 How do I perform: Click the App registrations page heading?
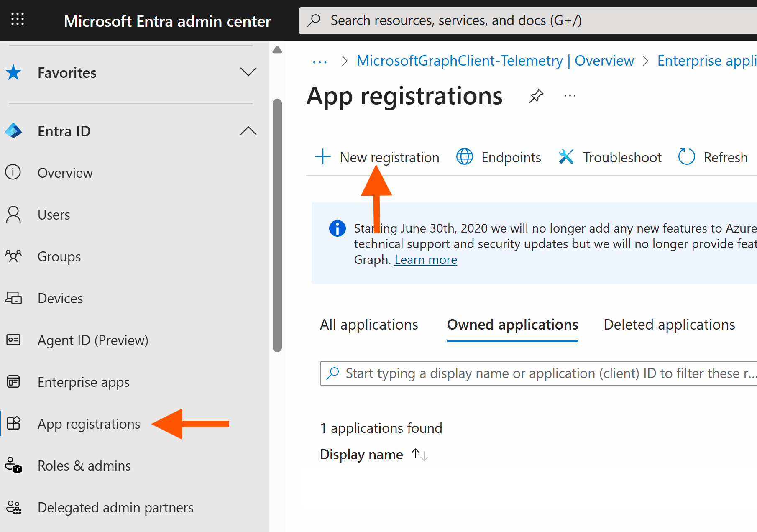coord(404,96)
